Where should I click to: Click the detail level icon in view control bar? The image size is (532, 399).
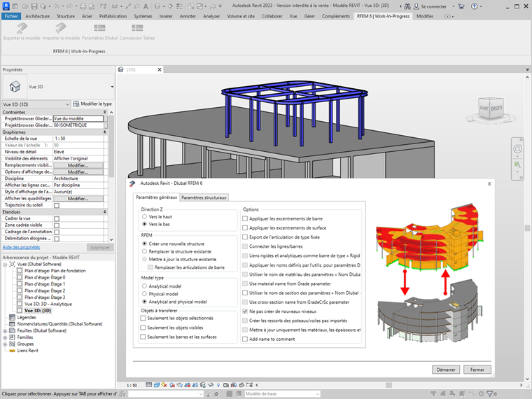point(148,385)
